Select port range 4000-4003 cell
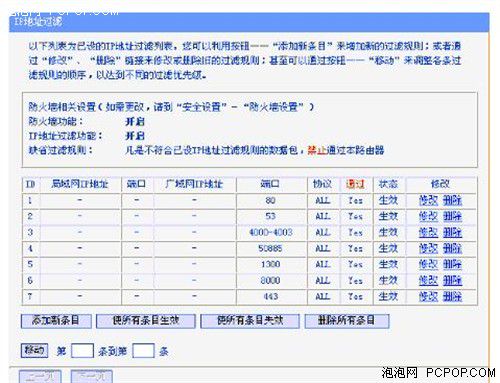This screenshot has height=383, width=500. tap(271, 232)
